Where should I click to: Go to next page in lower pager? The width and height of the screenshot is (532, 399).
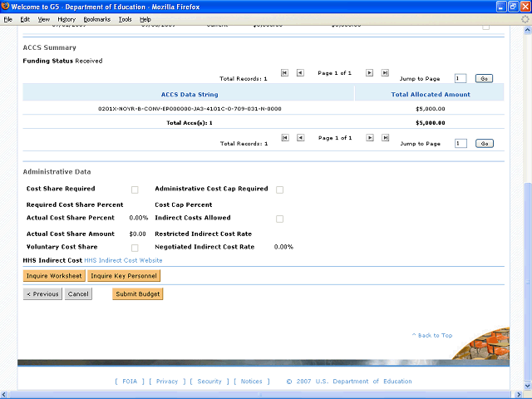tap(370, 137)
